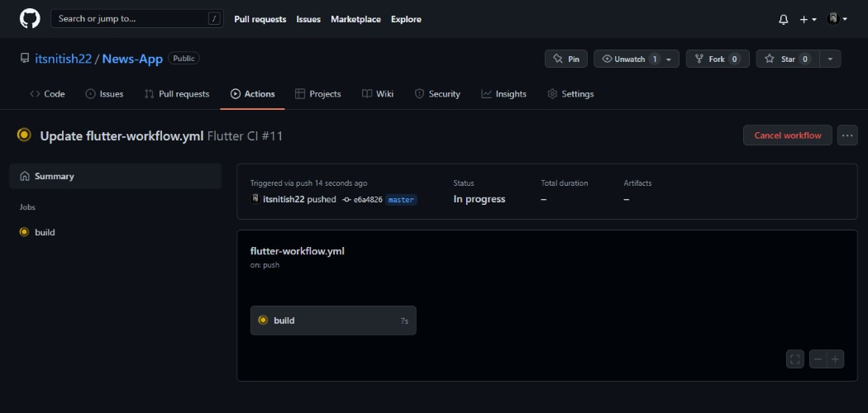This screenshot has height=413, width=868.
Task: Open Marketplace in top navigation
Action: click(356, 19)
